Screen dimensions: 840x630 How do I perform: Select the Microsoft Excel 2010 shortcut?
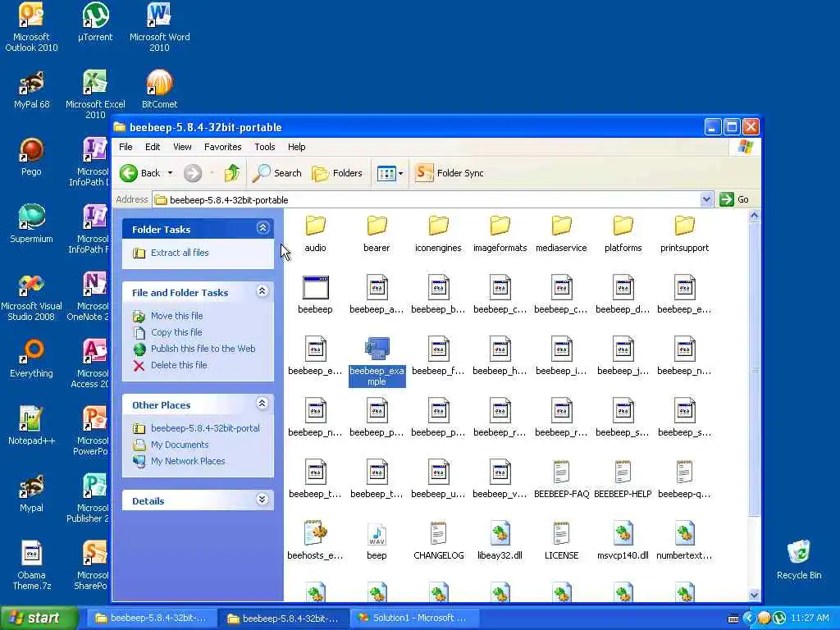tap(95, 94)
